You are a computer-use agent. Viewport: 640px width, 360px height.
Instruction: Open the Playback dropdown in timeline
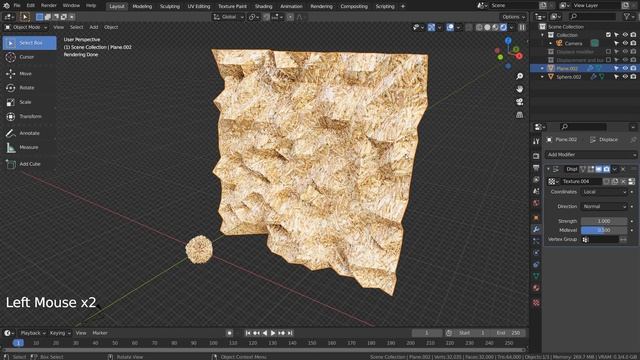tap(33, 333)
